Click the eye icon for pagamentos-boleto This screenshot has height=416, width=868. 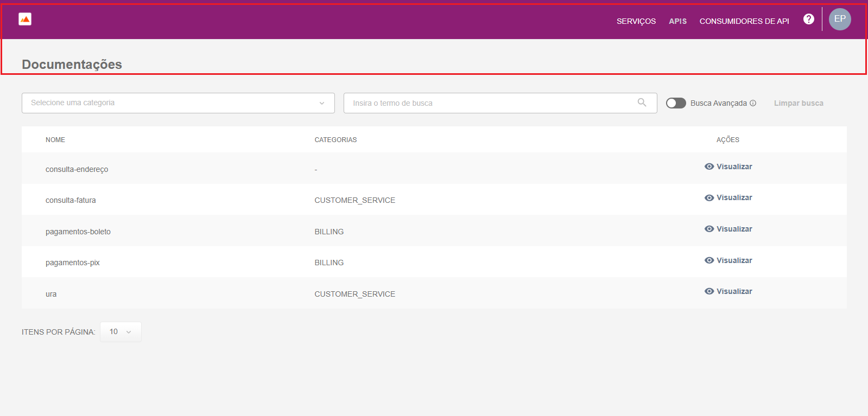[709, 229]
